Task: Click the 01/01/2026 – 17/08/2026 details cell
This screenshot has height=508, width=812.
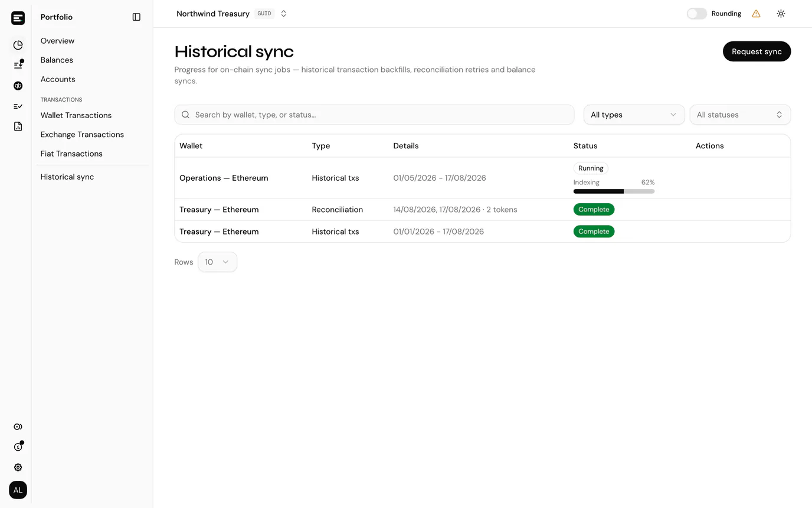Action: click(438, 232)
